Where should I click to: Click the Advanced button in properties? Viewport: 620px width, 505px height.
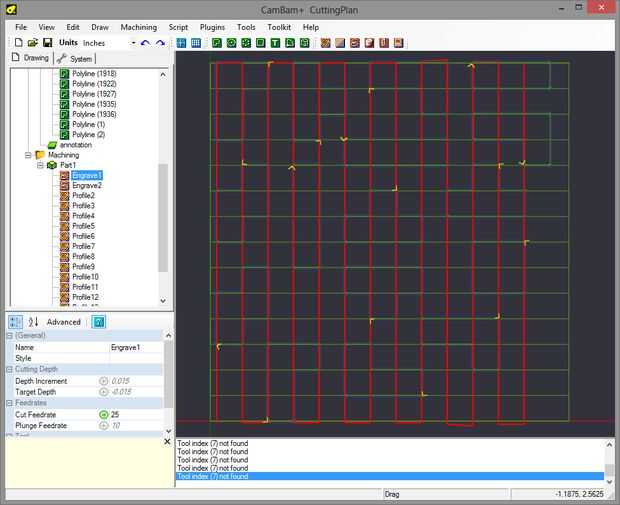click(64, 321)
